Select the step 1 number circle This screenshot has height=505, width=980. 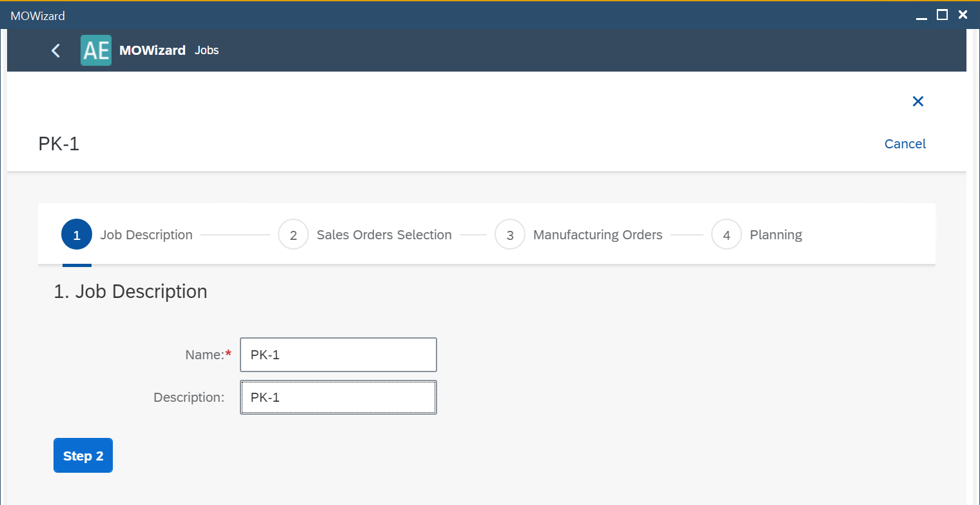pyautogui.click(x=77, y=235)
